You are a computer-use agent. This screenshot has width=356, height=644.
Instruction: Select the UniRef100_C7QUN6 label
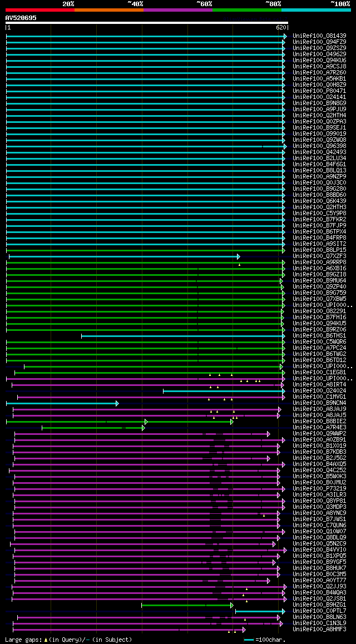(319, 526)
